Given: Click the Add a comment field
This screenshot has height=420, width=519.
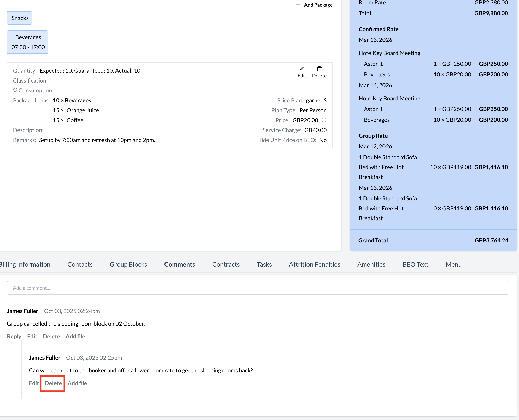Looking at the screenshot, I should 257,288.
